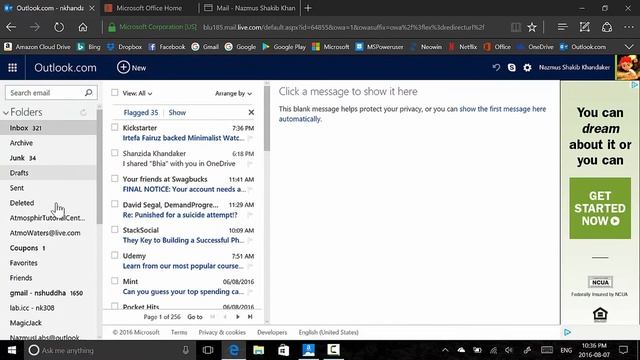
Task: Open File Explorer from the taskbar
Action: click(x=258, y=350)
